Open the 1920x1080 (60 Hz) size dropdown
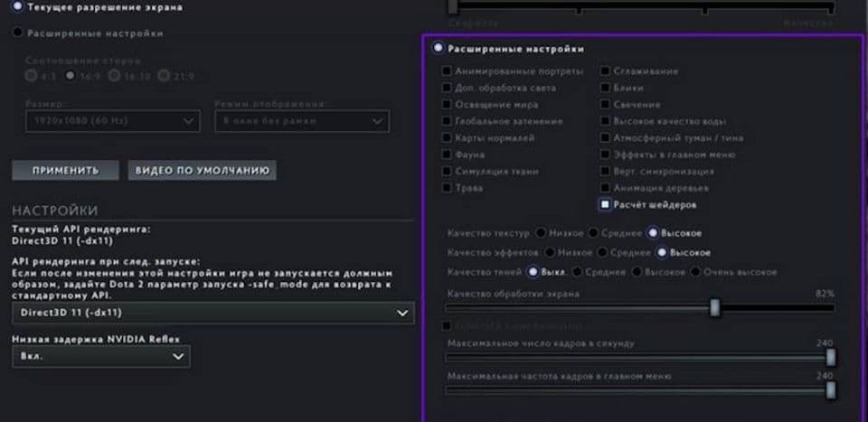The image size is (868, 422). point(112,120)
